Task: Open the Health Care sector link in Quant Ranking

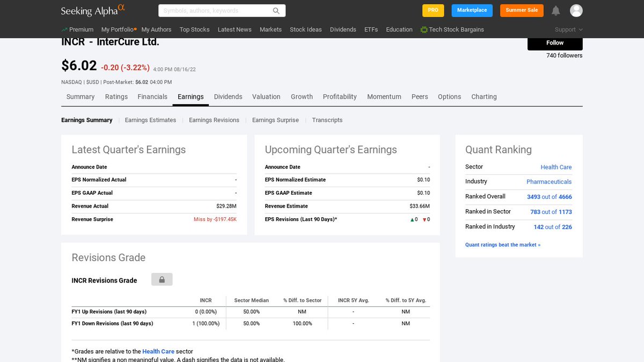Action: coord(556,167)
